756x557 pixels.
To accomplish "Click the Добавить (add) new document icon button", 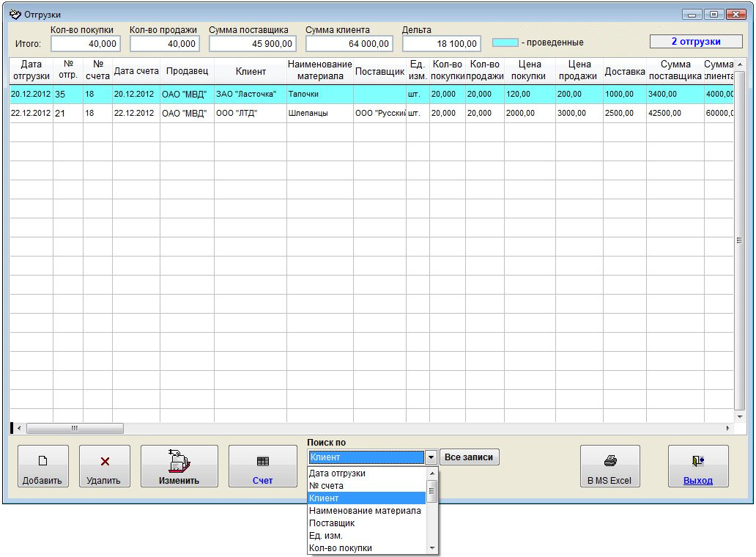I will click(x=42, y=466).
